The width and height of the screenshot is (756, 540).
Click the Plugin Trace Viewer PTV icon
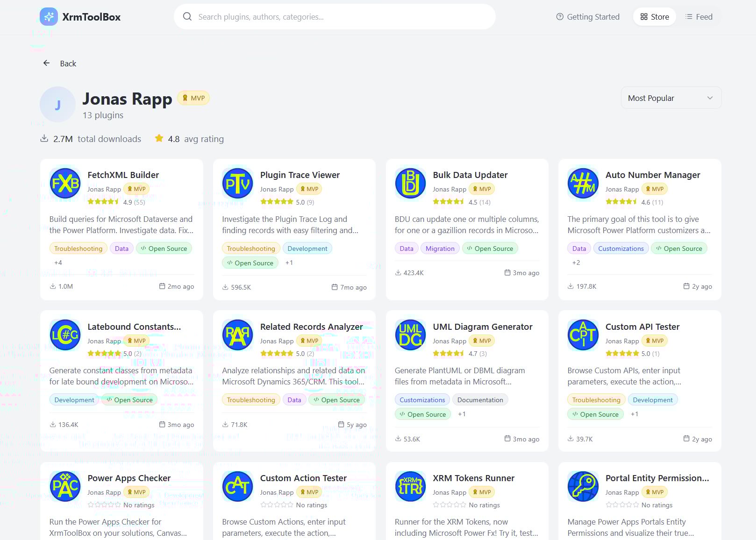[x=237, y=183]
